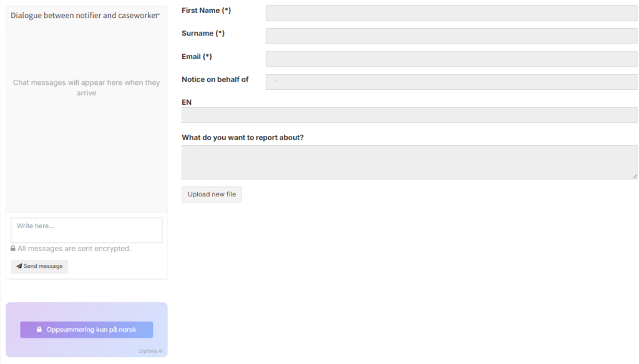Click the paper plane icon on Send message

[19, 266]
